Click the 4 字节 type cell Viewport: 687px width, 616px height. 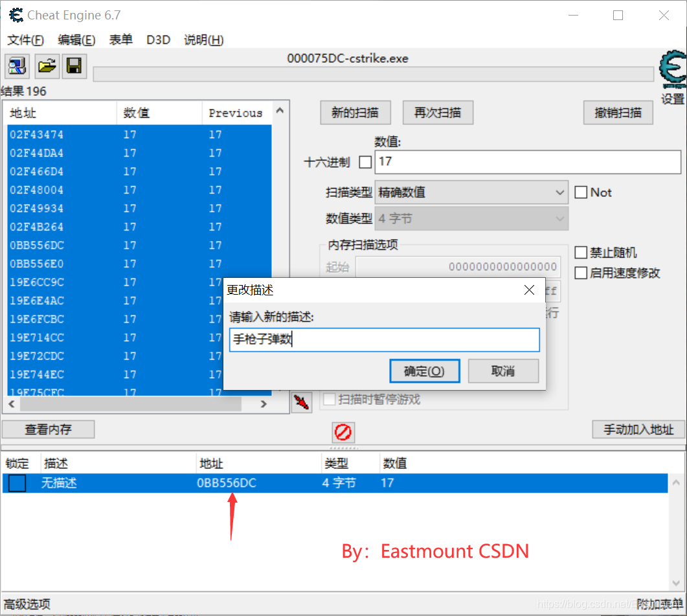tap(339, 483)
